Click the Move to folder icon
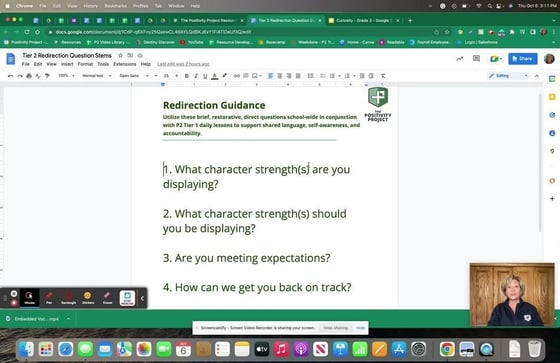This screenshot has width=560, height=363. [x=130, y=55]
